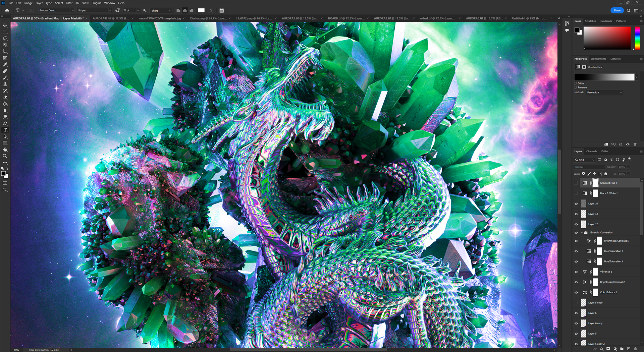This screenshot has width=644, height=352.
Task: Collapse the Emerald Conversion group arrow
Action: point(582,233)
